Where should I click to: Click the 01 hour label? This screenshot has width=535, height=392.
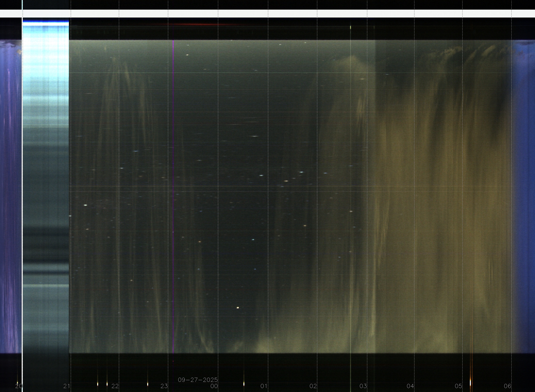tap(264, 386)
